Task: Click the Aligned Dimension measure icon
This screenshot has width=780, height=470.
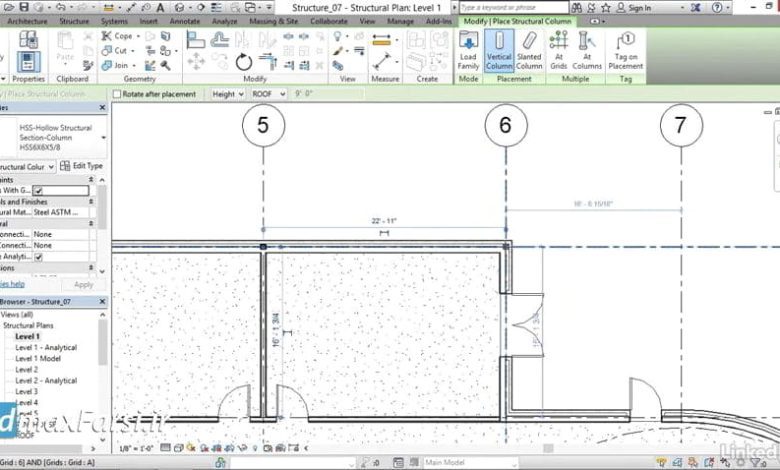Action: pyautogui.click(x=382, y=40)
